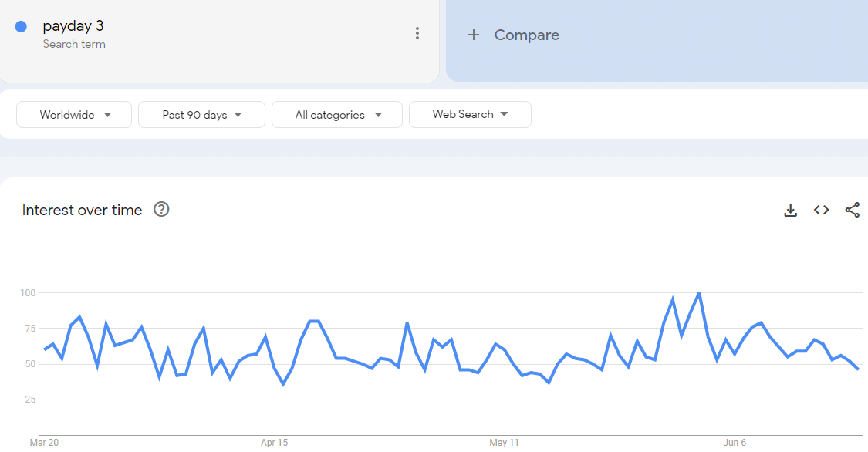This screenshot has height=452, width=868.
Task: Download the interest over time CSV
Action: (x=791, y=211)
